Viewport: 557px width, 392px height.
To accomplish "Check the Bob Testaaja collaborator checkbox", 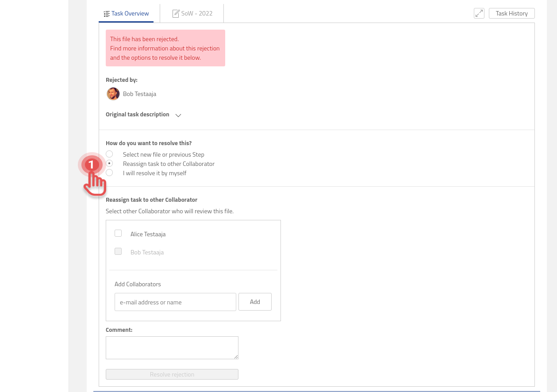I will (x=118, y=251).
